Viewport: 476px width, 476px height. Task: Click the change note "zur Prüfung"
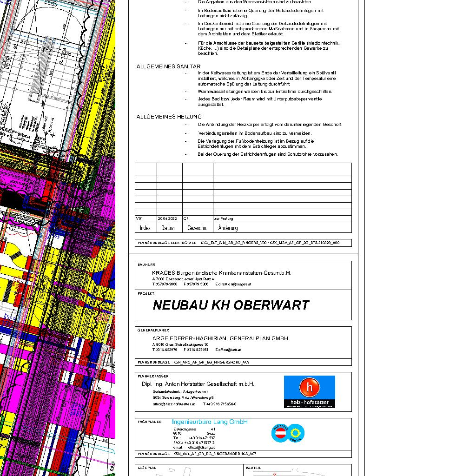[224, 218]
